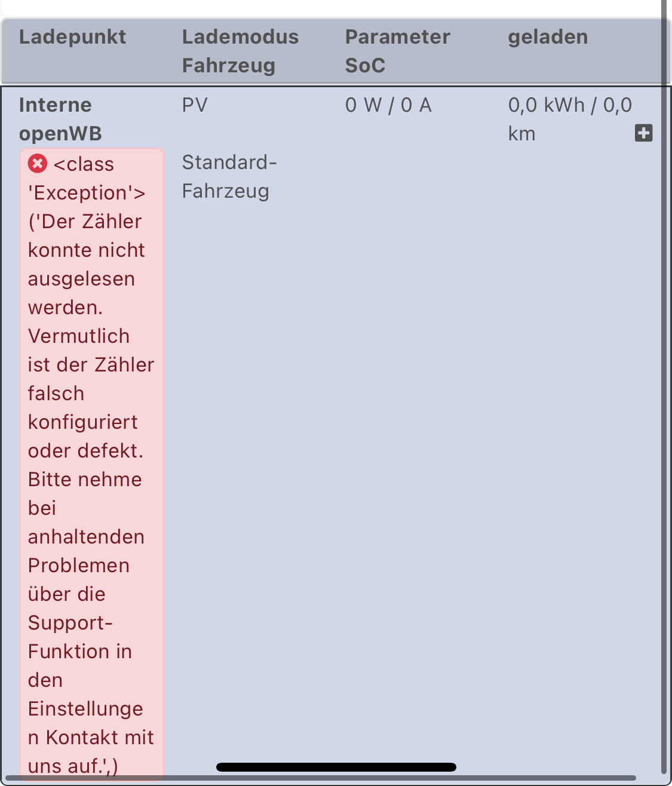Select the Standard-Fahrzeug vehicle entry
672x786 pixels.
pos(229,177)
